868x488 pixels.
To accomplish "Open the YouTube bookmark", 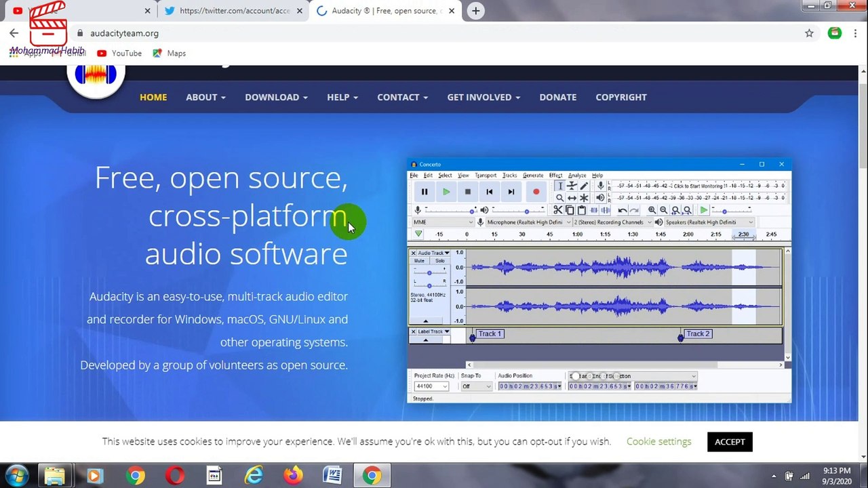I will (x=119, y=53).
